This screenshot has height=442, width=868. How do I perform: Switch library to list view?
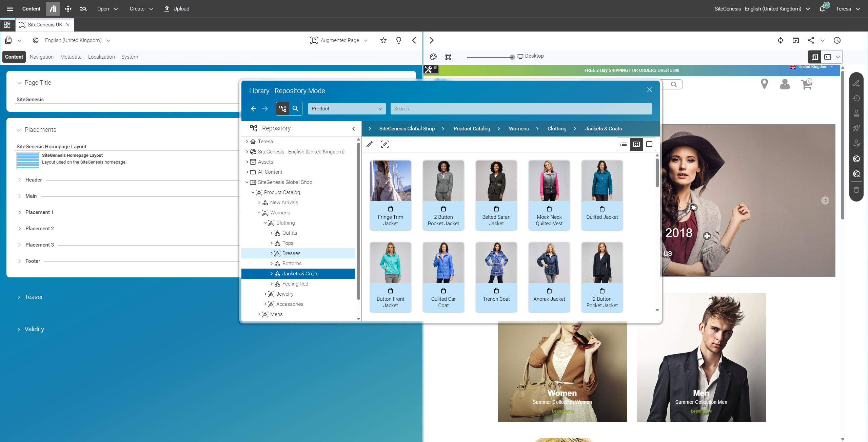click(624, 144)
